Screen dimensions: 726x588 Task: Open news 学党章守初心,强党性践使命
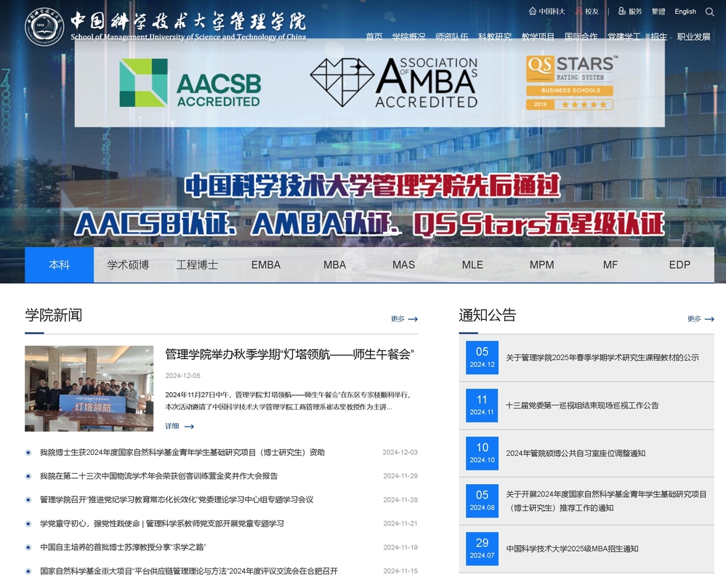click(x=161, y=523)
